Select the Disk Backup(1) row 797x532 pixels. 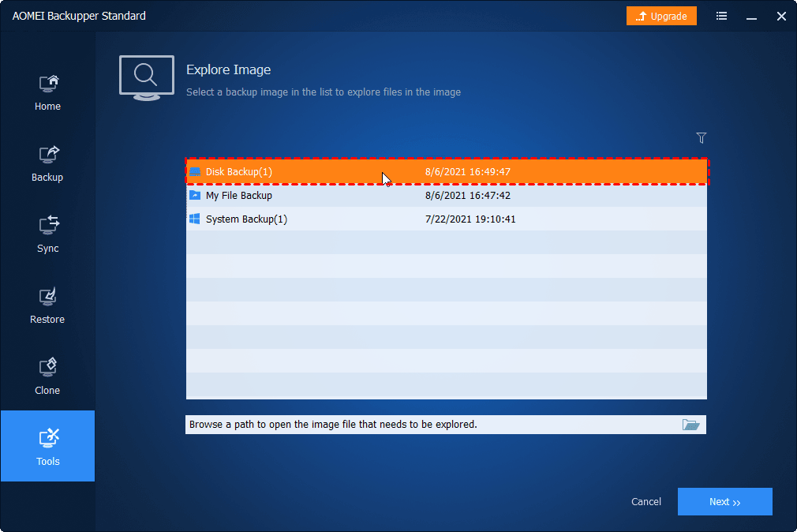[x=447, y=171]
